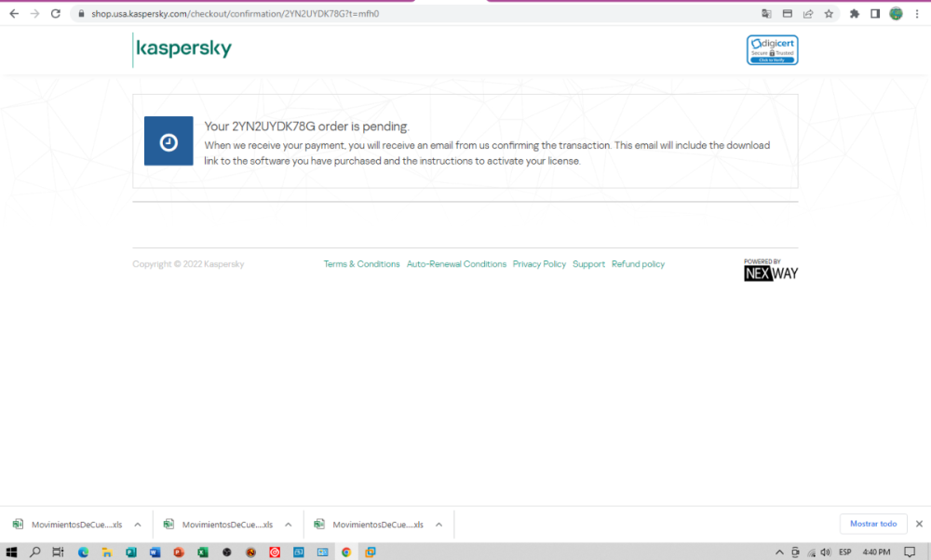
Task: Click the Meet Now tray icon
Action: coord(796,552)
